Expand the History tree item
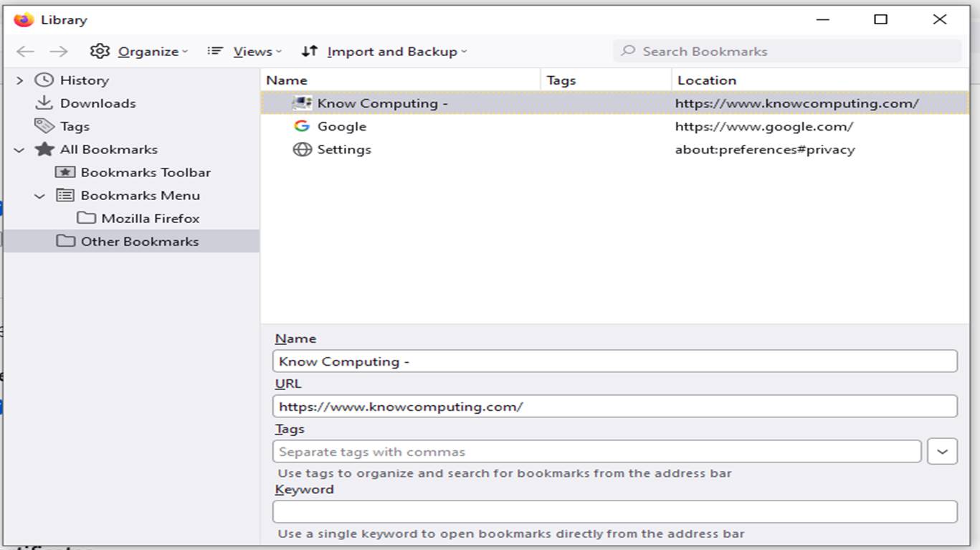 tap(18, 80)
